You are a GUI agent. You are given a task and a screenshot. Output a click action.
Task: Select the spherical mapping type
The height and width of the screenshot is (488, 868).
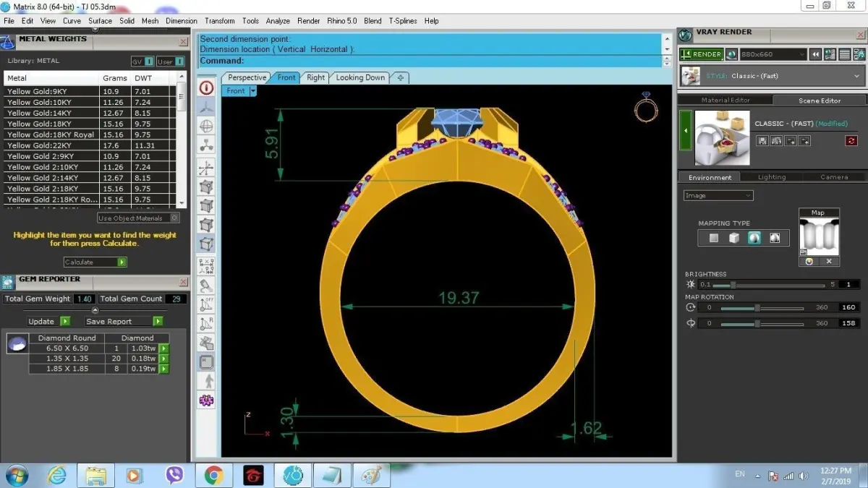(754, 238)
